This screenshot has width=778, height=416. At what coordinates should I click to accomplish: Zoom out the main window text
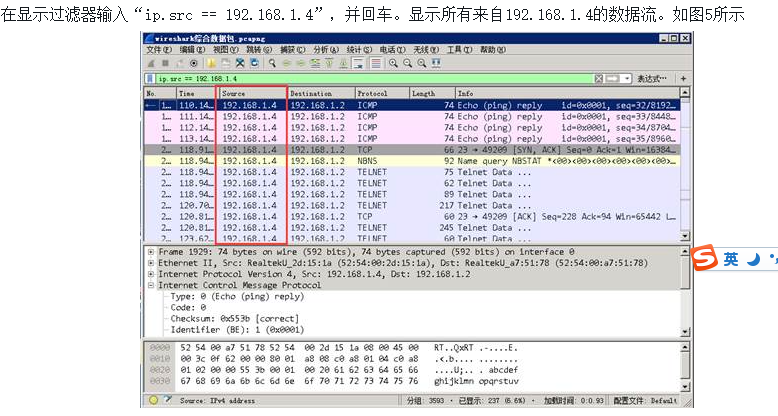tap(407, 64)
